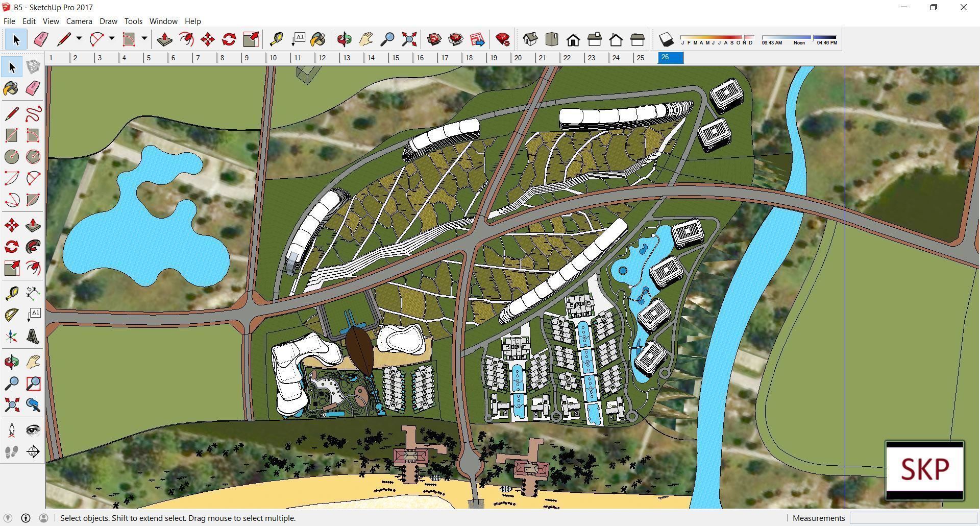
Task: Choose the Pie tool in left toolbar
Action: [x=33, y=199]
